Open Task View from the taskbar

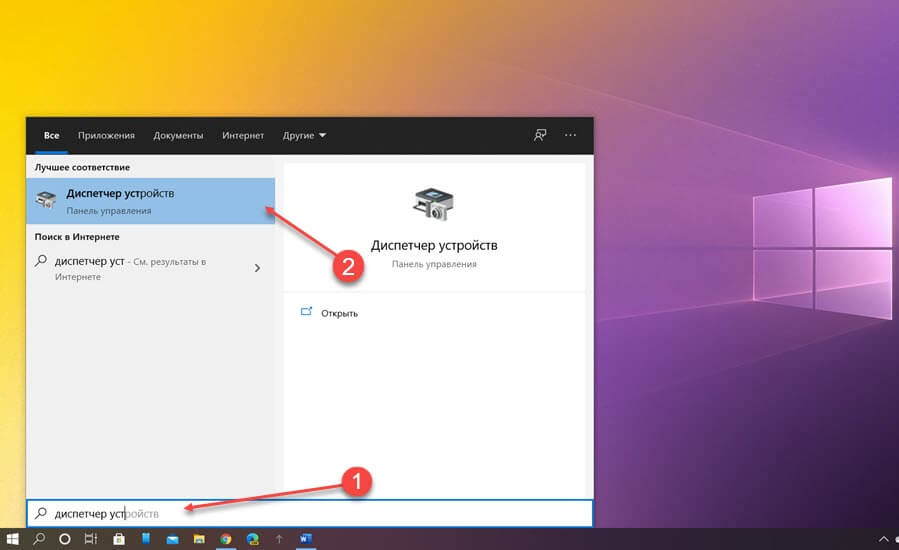tap(91, 539)
